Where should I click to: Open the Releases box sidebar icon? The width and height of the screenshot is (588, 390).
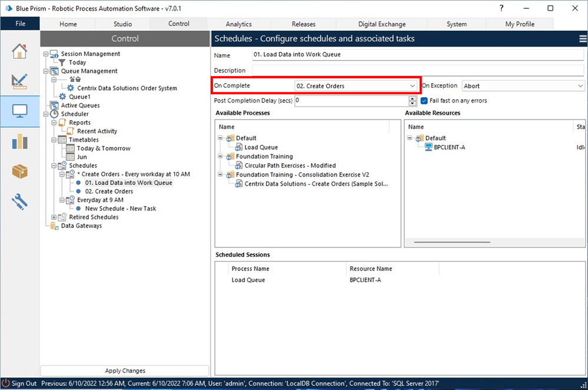[19, 171]
